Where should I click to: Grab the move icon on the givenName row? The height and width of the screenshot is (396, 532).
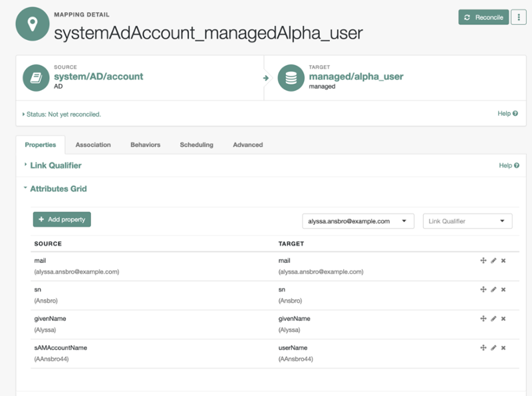(483, 318)
